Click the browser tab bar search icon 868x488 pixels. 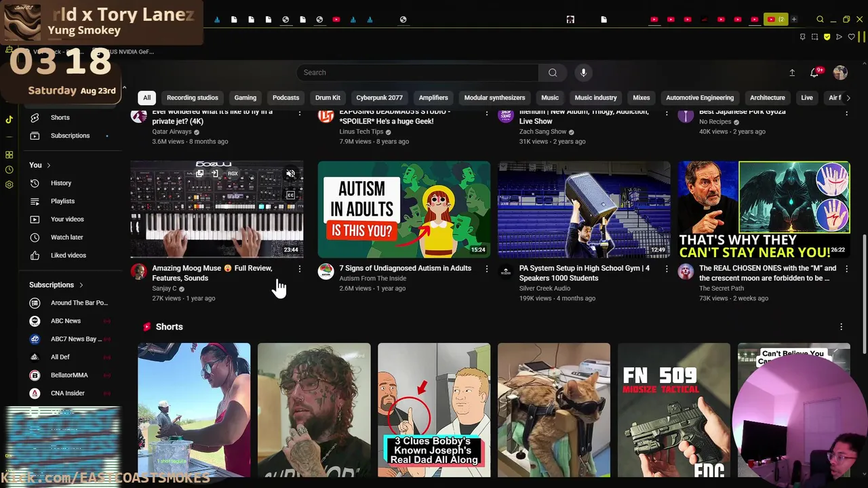[x=820, y=20]
